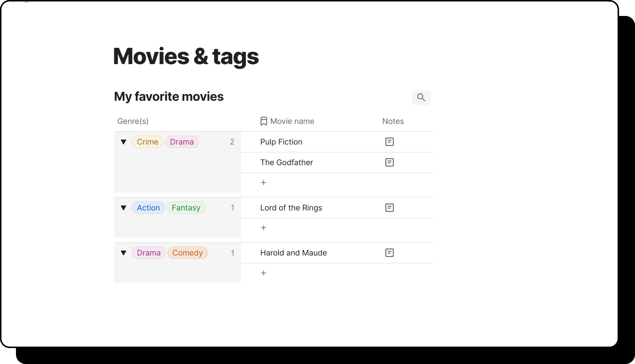Open the search magnifier icon
This screenshot has width=635, height=364.
click(421, 97)
